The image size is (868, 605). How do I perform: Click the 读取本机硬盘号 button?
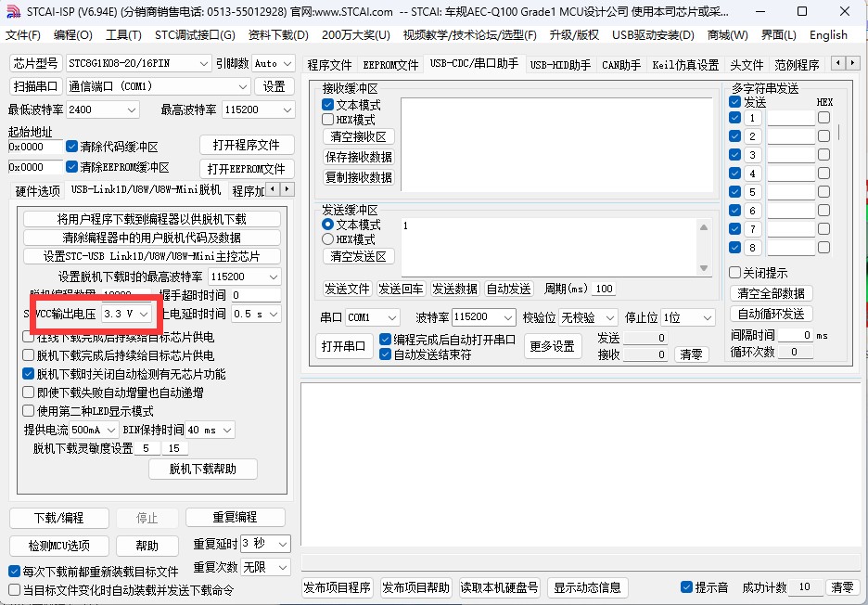499,587
